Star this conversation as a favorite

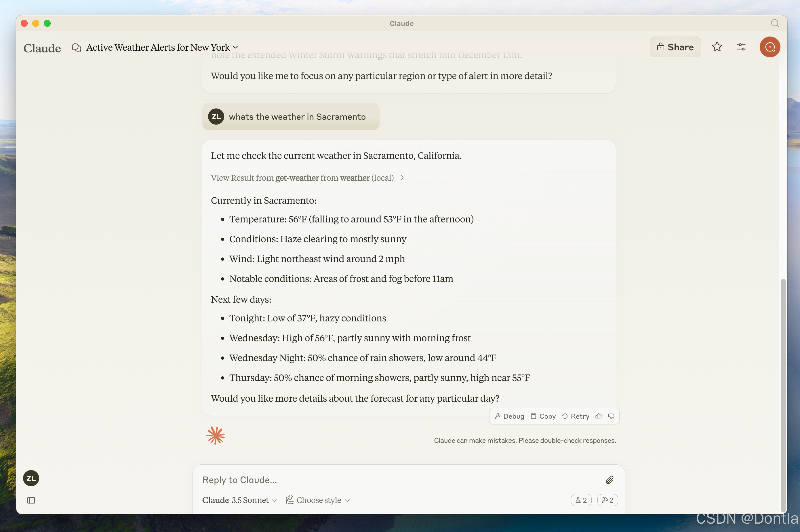pyautogui.click(x=717, y=47)
